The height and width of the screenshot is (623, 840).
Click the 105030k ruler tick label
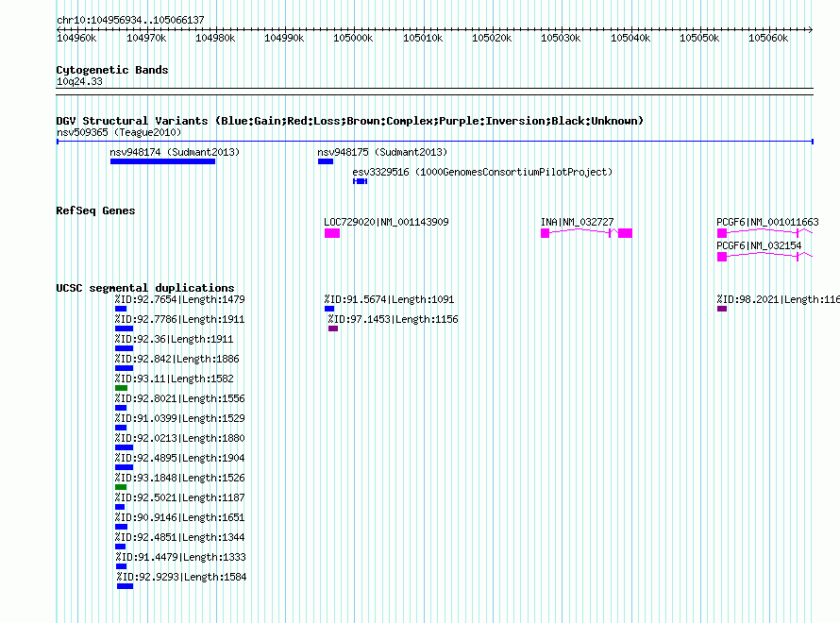(x=561, y=38)
